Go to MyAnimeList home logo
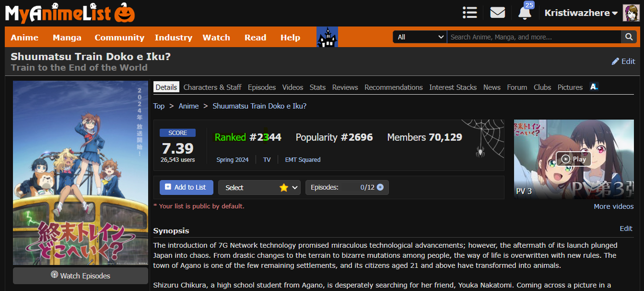Screen dimensions: 644x291 pos(70,13)
